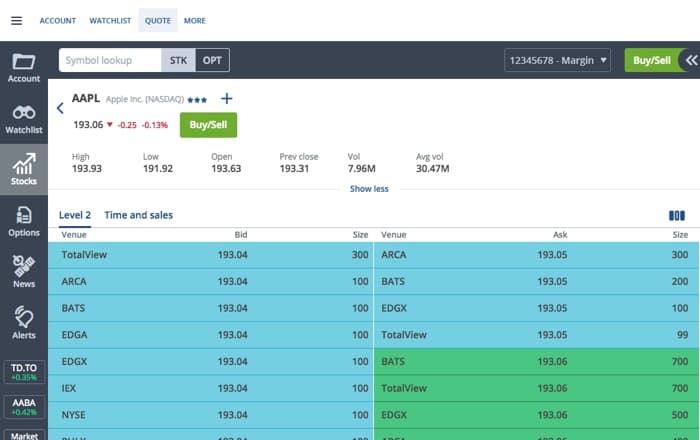Screen dimensions: 700x440
Task: Select the ARCA ask at 193.05
Action: (536, 255)
